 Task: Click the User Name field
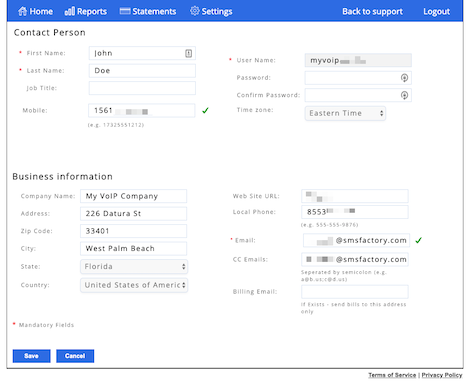pos(358,60)
